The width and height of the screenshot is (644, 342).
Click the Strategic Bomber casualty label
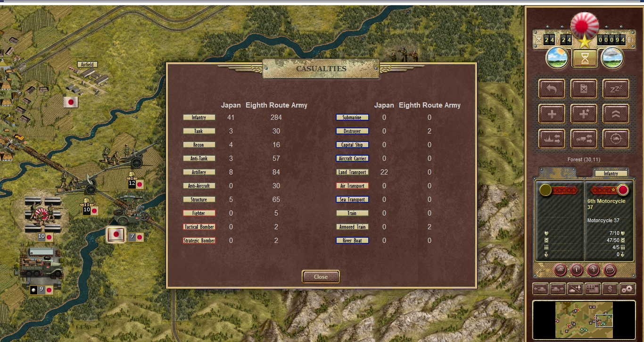tap(199, 241)
